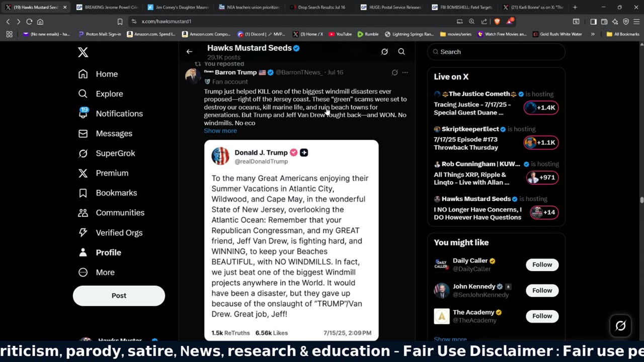Click the Brave VPN shield icon
This screenshot has width=644, height=362.
pos(626,22)
